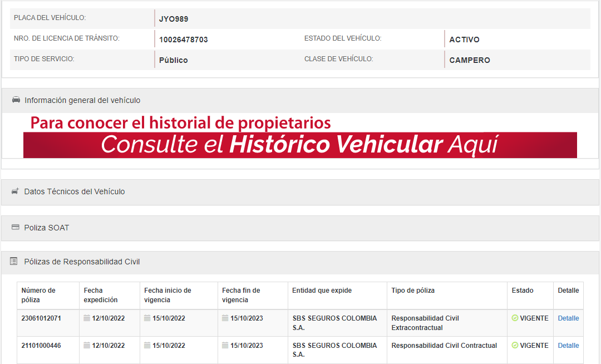Open Detalle link for policy 21101000446

click(x=568, y=346)
